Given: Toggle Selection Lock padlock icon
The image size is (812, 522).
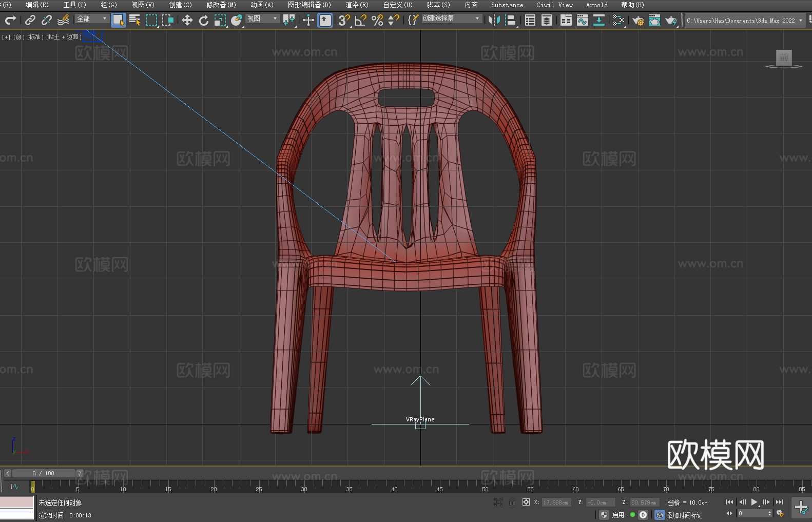Looking at the screenshot, I should [x=512, y=502].
